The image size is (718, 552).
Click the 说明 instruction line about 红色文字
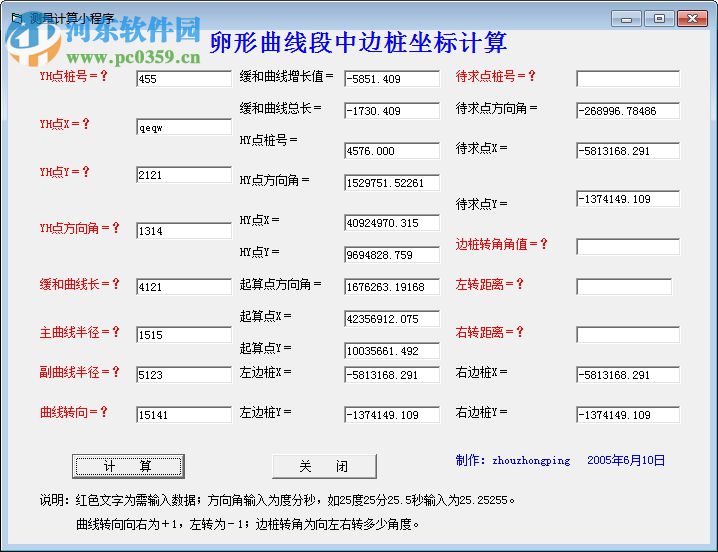click(277, 500)
